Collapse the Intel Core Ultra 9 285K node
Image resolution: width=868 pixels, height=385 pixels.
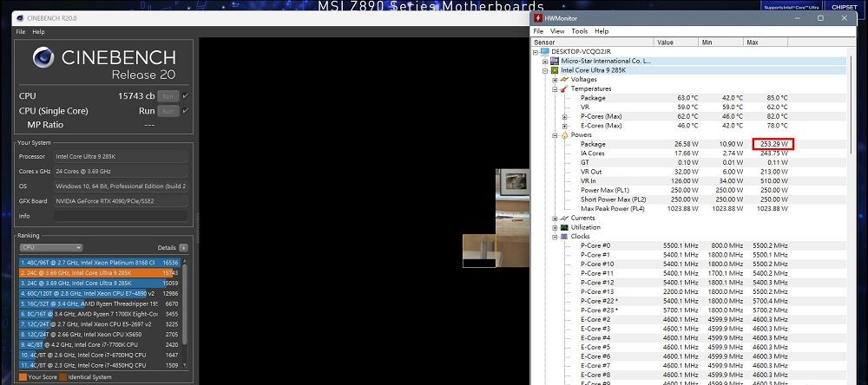(545, 71)
